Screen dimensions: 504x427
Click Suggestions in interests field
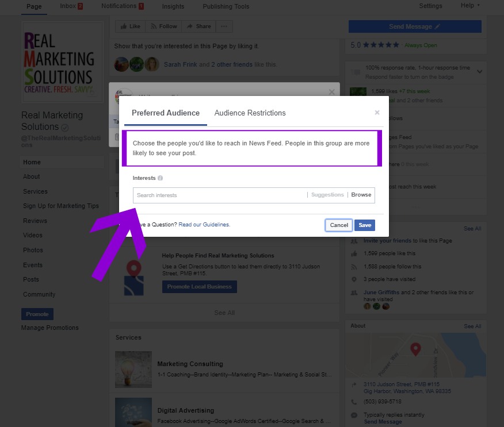point(327,195)
